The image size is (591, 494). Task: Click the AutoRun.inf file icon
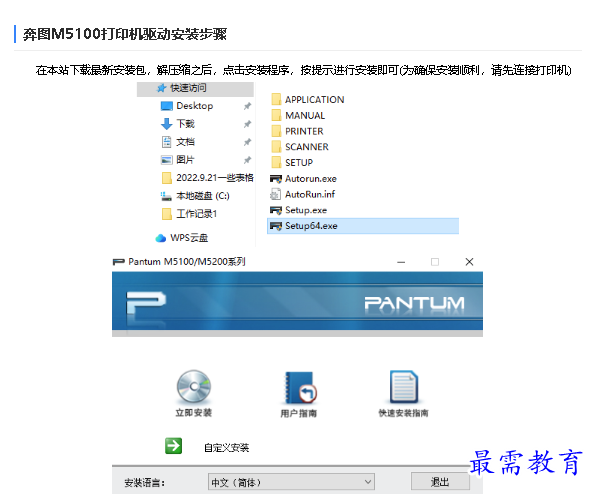pyautogui.click(x=276, y=194)
